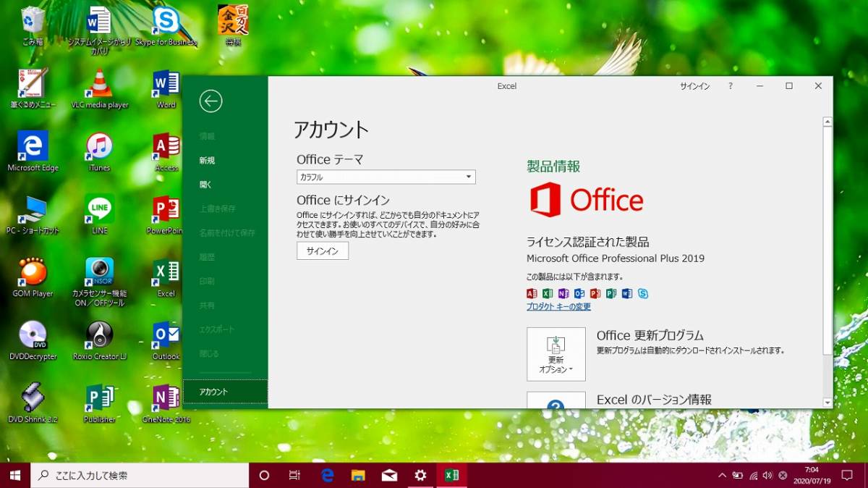Open the Office theme カラフル dropdown
Image resolution: width=868 pixels, height=488 pixels.
pyautogui.click(x=386, y=177)
